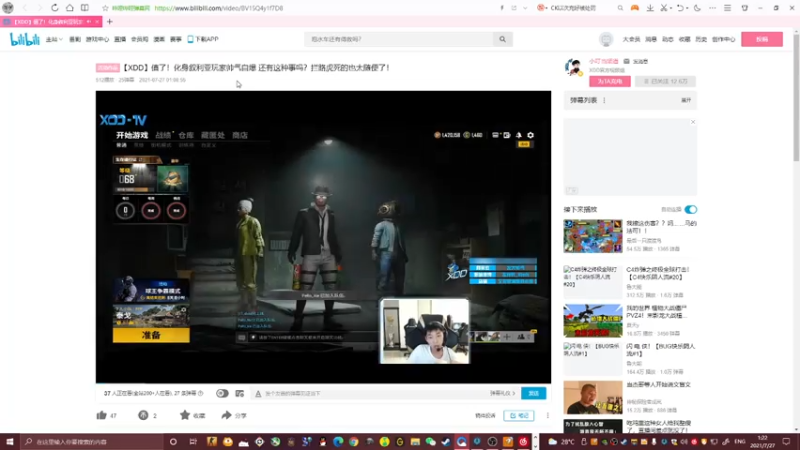Click the Windows taskbar search box
This screenshot has height=450, width=800.
92,442
